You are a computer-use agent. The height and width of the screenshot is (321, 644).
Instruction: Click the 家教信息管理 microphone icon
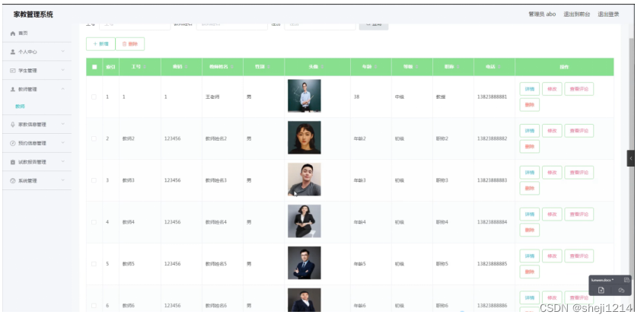pyautogui.click(x=13, y=125)
